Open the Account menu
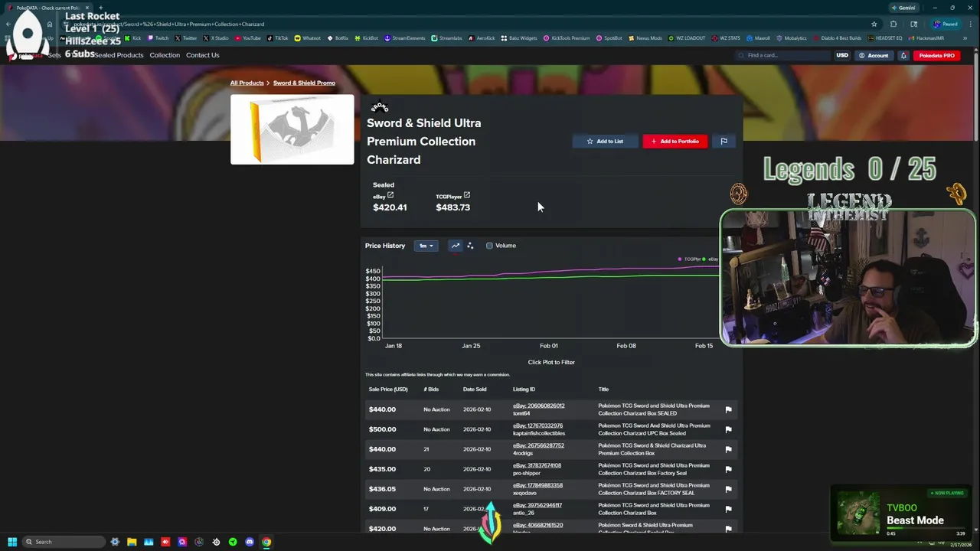The height and width of the screenshot is (551, 980). coord(874,55)
